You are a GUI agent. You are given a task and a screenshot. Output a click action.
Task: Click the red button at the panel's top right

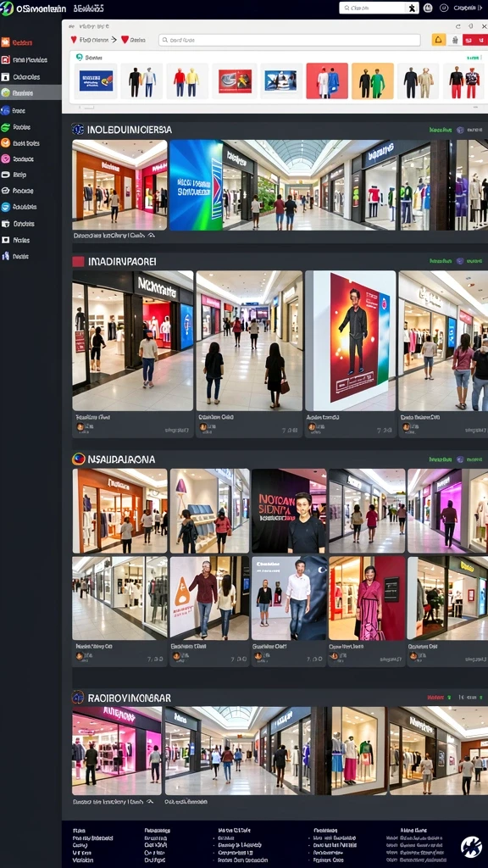click(475, 40)
